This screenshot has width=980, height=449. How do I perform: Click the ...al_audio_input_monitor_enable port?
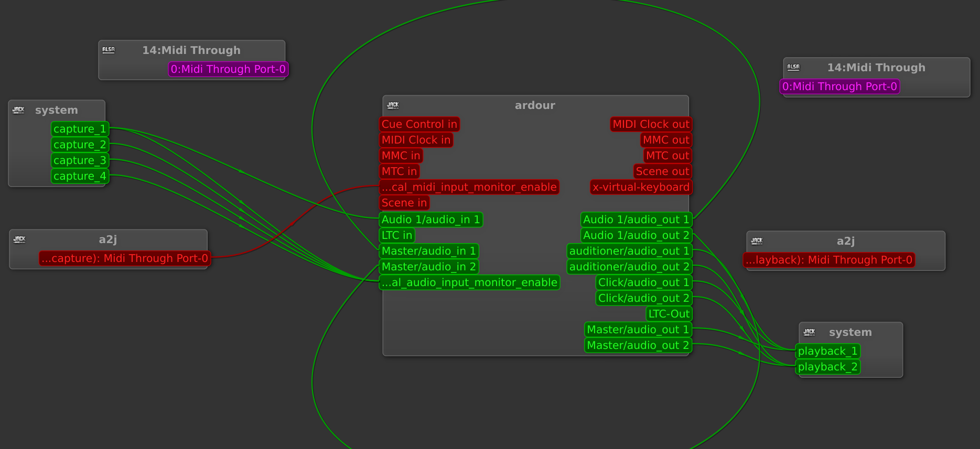470,282
